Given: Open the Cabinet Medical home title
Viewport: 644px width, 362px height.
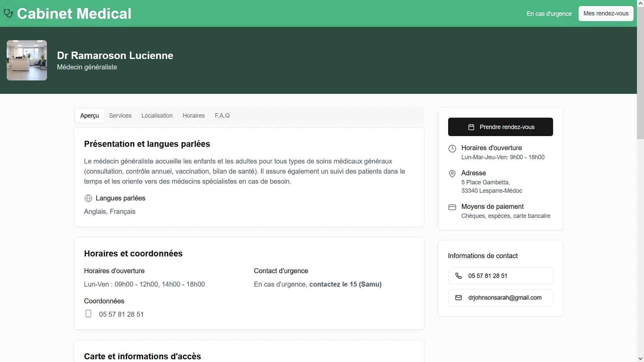Looking at the screenshot, I should [x=74, y=14].
